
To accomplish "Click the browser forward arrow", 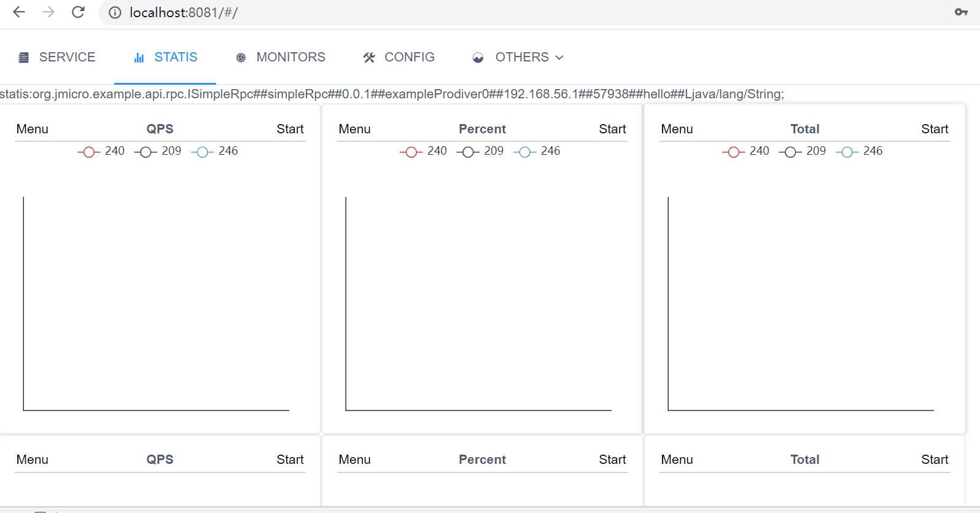I will 49,12.
